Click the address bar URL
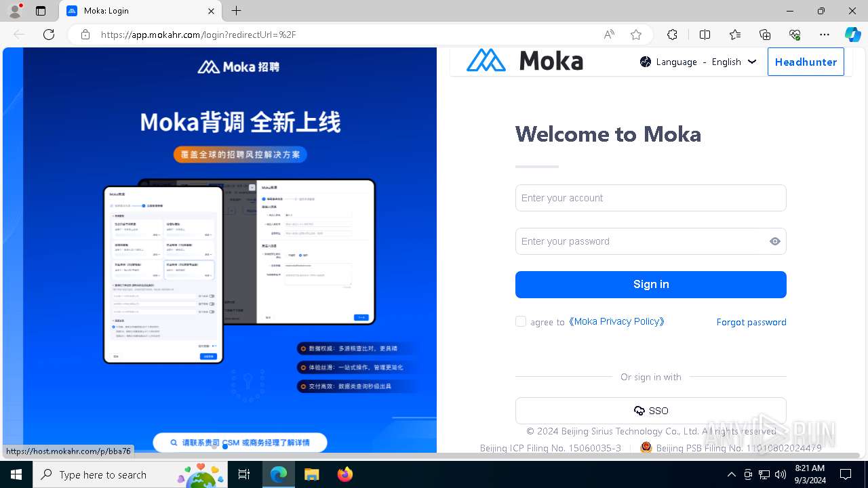This screenshot has width=868, height=488. click(x=198, y=35)
